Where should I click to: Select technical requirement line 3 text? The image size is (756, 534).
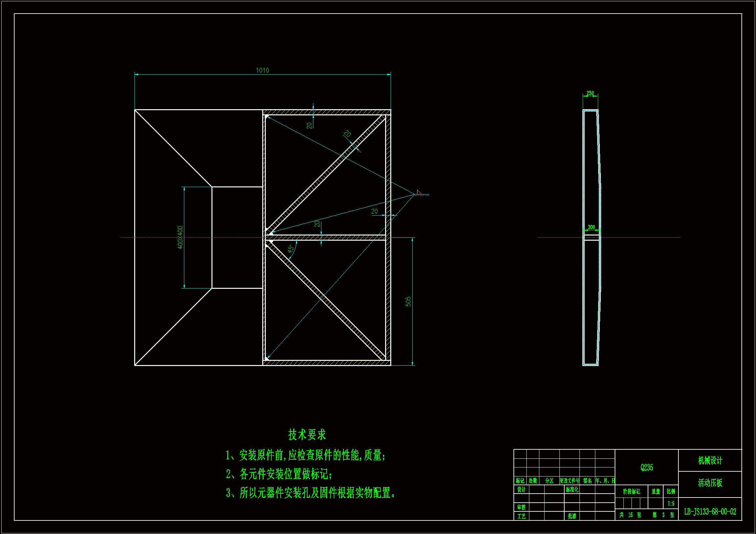310,493
